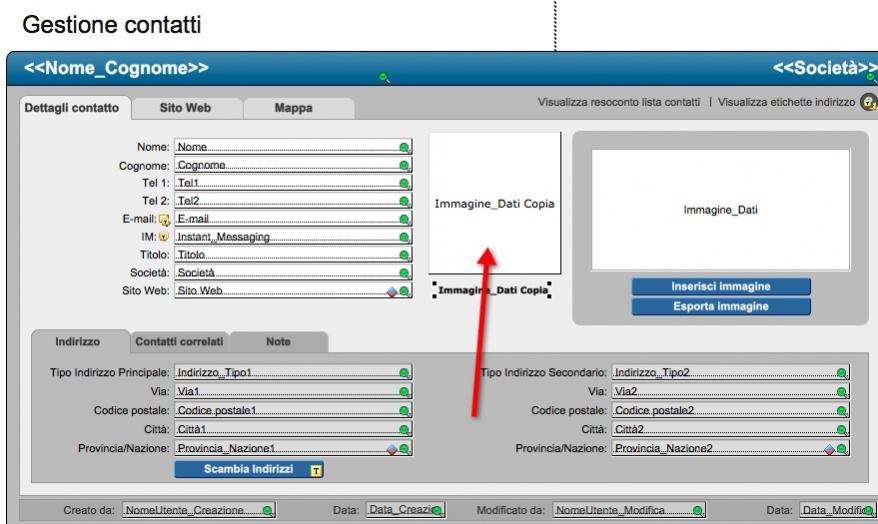878x524 pixels.
Task: Click the green magnifier badge in NomeUtente_Creazione field
Action: pyautogui.click(x=267, y=511)
